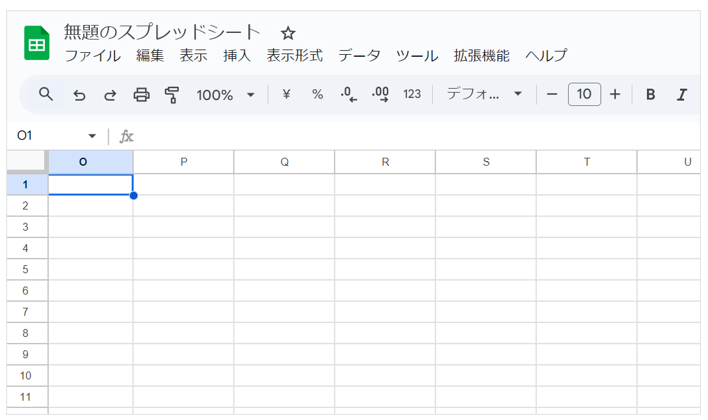This screenshot has width=708, height=420.
Task: Select cell R5
Action: (385, 269)
